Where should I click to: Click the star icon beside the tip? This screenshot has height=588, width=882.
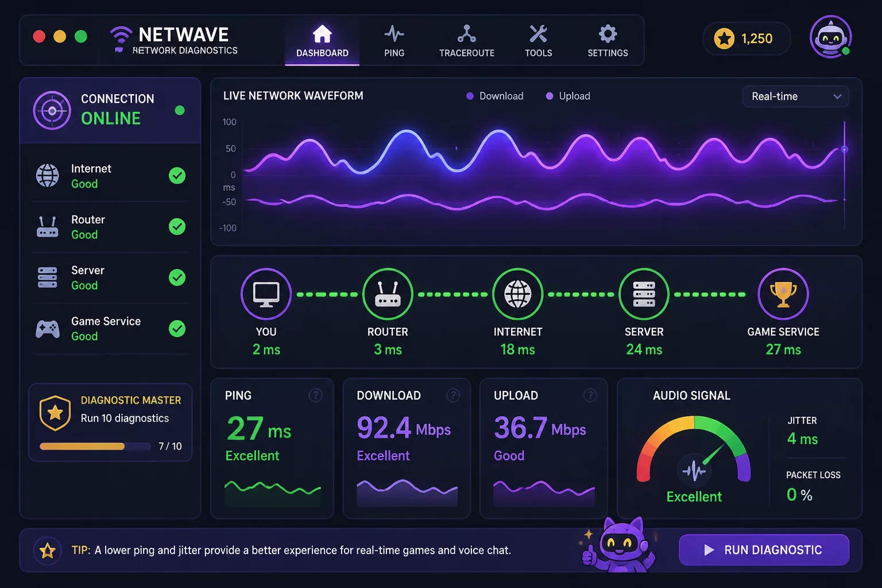[47, 551]
